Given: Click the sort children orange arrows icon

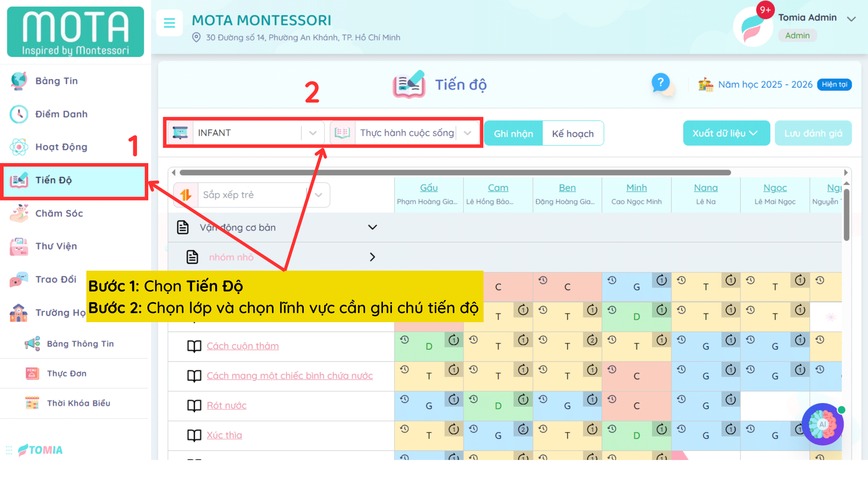Looking at the screenshot, I should (x=186, y=195).
